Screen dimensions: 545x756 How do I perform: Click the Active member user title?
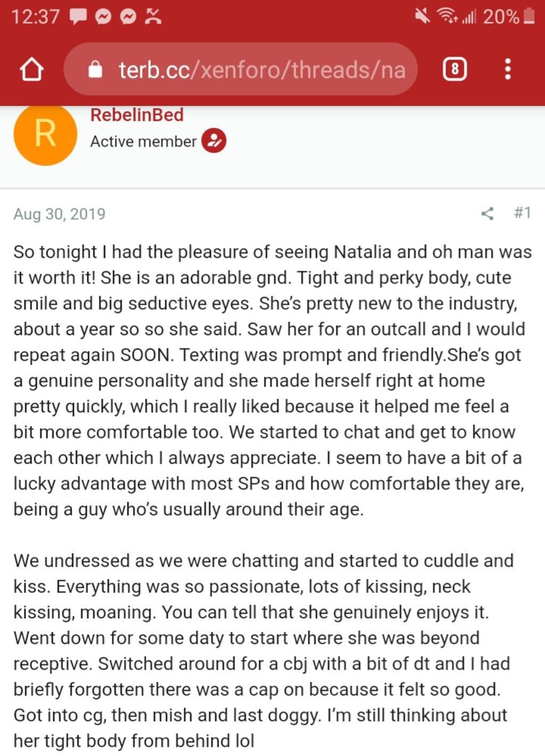coord(143,142)
